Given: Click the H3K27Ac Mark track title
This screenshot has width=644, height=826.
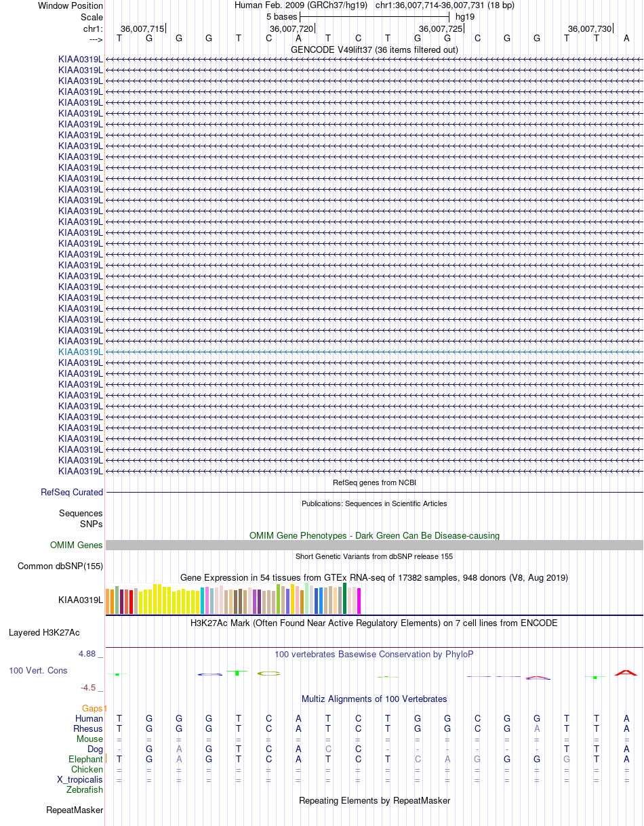Looking at the screenshot, I should [374, 623].
